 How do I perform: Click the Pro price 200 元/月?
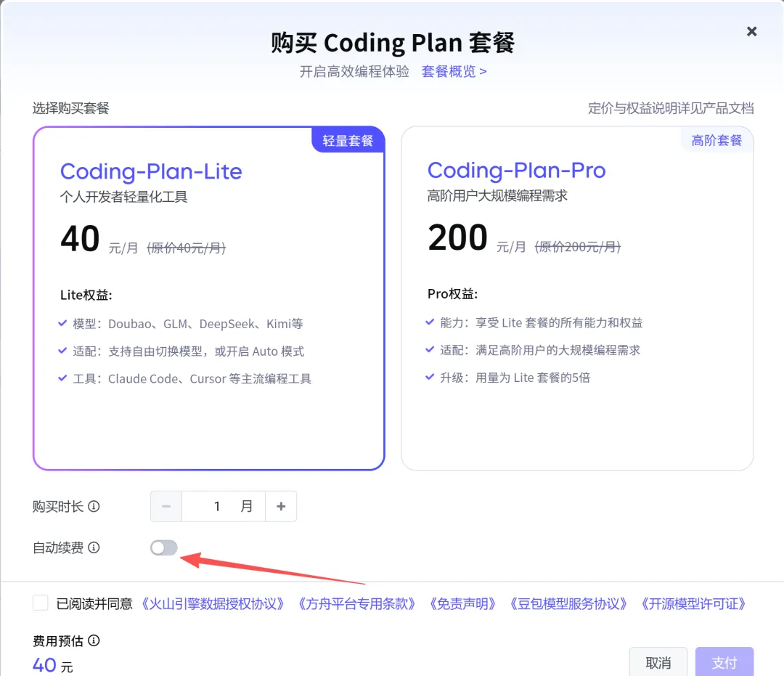point(476,238)
